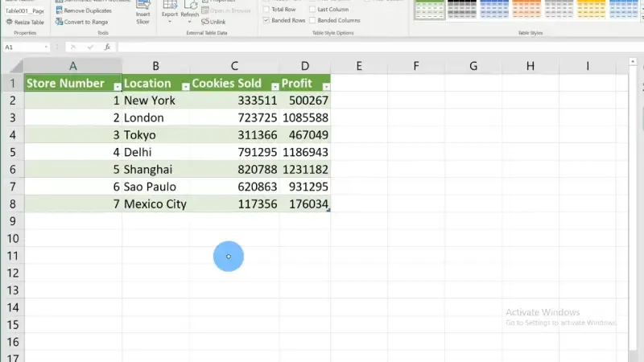Viewport: 644px width, 362px height.
Task: Open the Name Box dropdown arrow
Action: [46, 47]
